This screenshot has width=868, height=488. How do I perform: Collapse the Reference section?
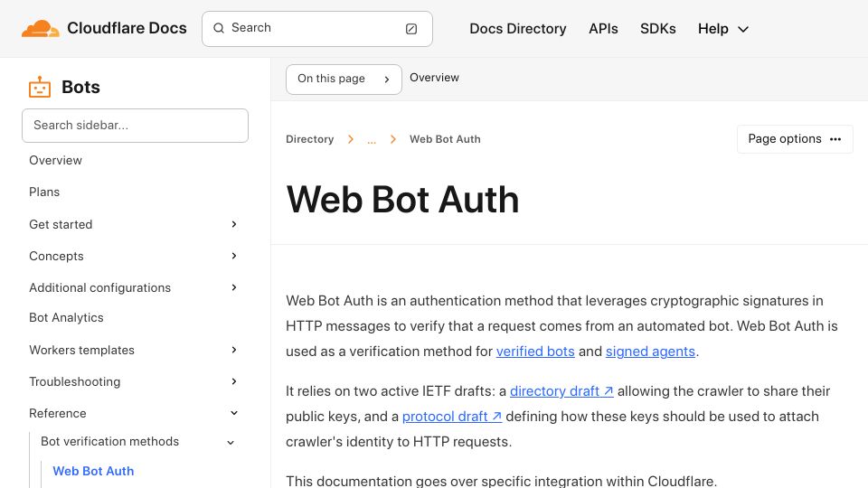point(234,413)
